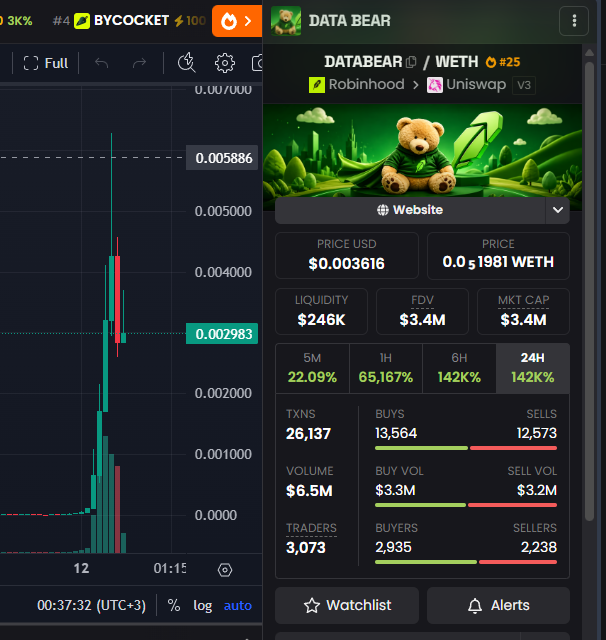Image resolution: width=606 pixels, height=640 pixels.
Task: Expand the links dropdown next to Website
Action: [x=557, y=210]
